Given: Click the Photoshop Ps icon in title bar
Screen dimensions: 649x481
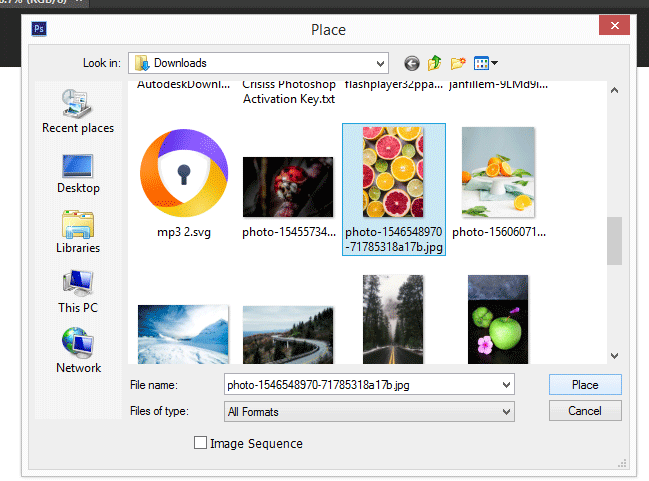Looking at the screenshot, I should pos(39,29).
